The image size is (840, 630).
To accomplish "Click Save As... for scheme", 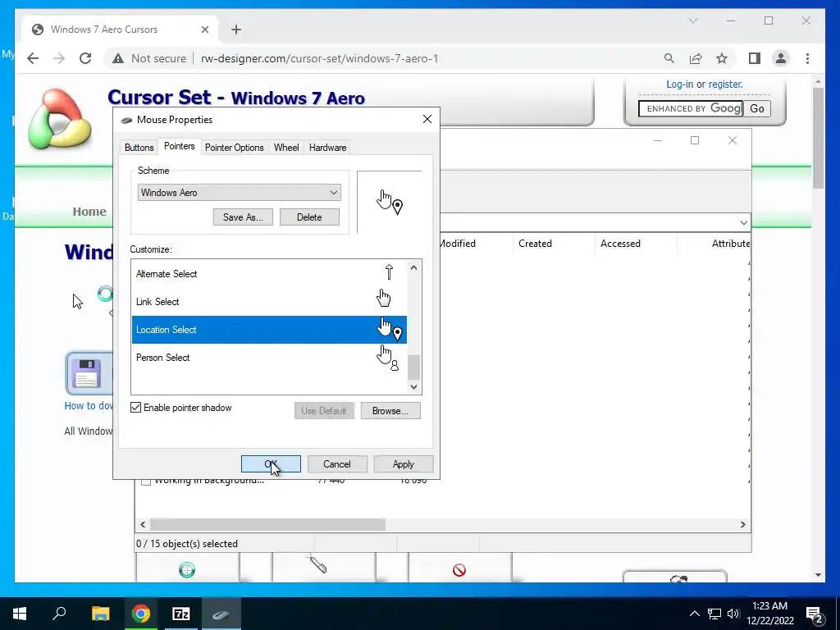I will [x=243, y=217].
